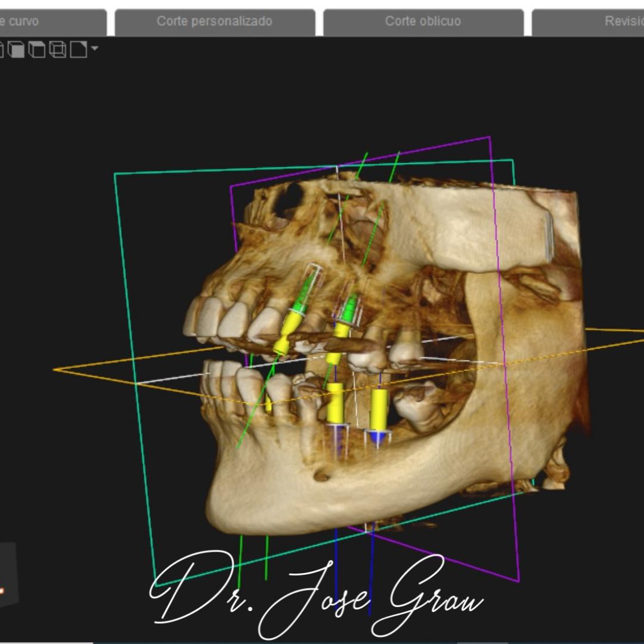Click the purple slice plane's top edge
Viewport: 644px width, 644px height.
pos(358,161)
